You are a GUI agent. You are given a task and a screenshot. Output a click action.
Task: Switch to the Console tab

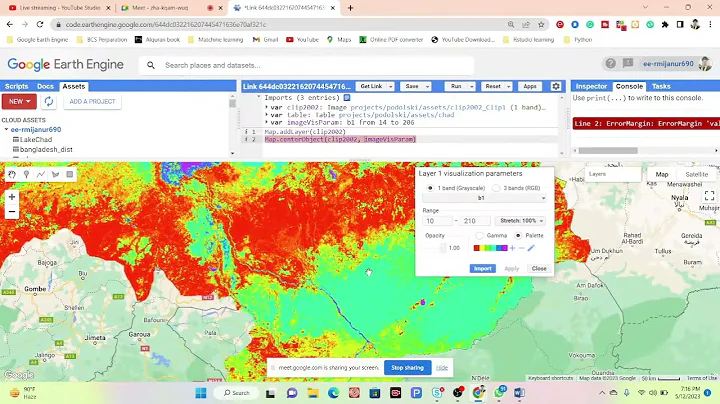[629, 86]
